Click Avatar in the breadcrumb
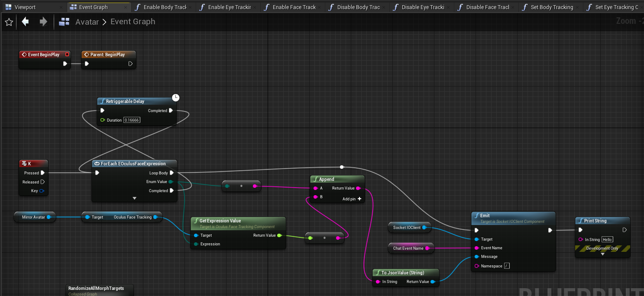 coord(87,22)
